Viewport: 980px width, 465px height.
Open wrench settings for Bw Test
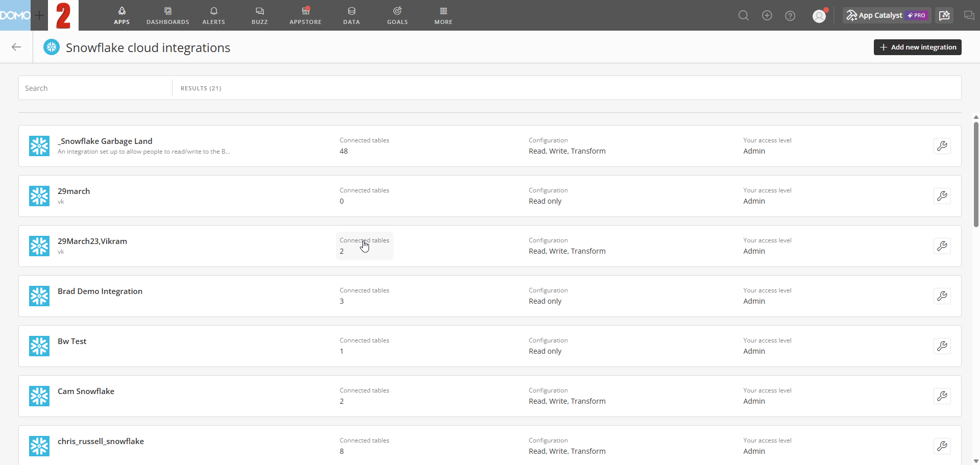pos(942,346)
